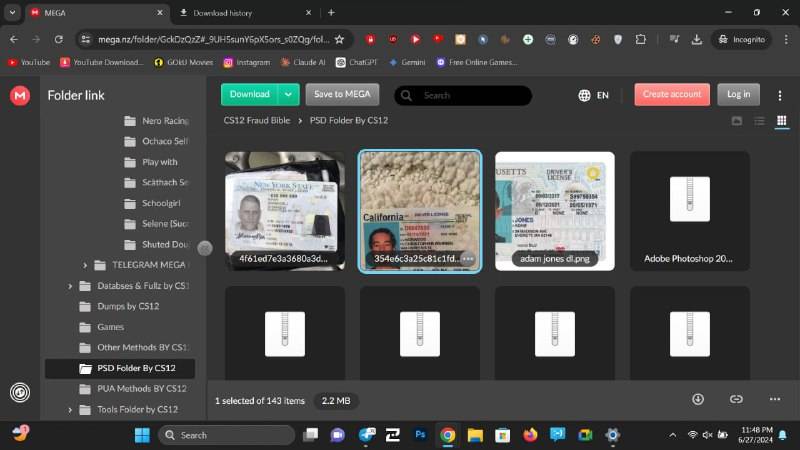Click the green Download button
This screenshot has height=450, width=800.
[249, 94]
